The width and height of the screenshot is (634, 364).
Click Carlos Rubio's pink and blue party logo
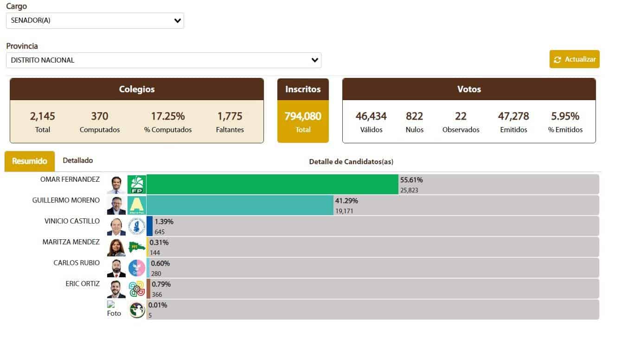pos(137,268)
